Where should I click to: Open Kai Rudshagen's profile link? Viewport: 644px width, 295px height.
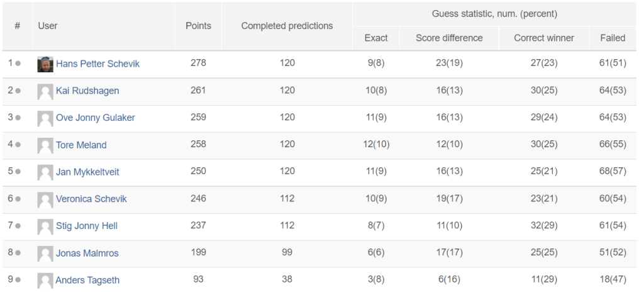tap(87, 91)
